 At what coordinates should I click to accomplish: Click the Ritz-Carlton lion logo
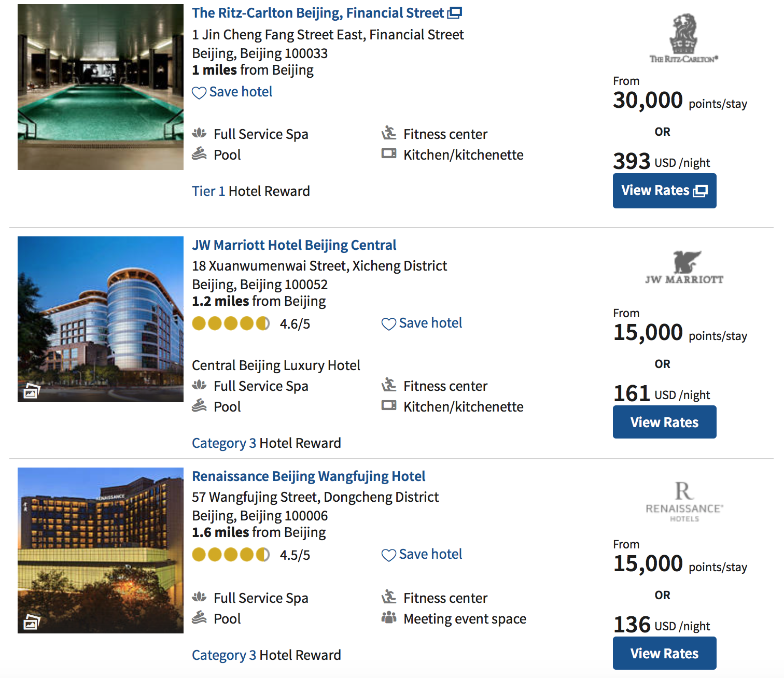(683, 38)
